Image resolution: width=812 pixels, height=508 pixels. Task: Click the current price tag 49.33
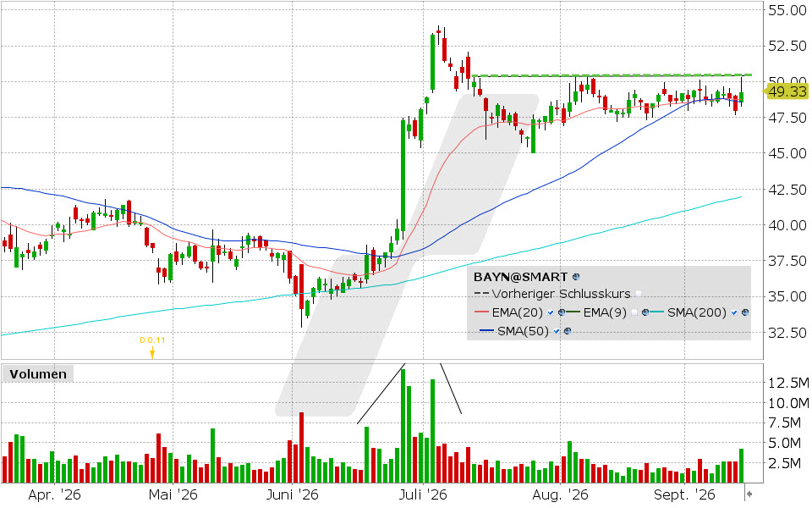click(x=786, y=91)
